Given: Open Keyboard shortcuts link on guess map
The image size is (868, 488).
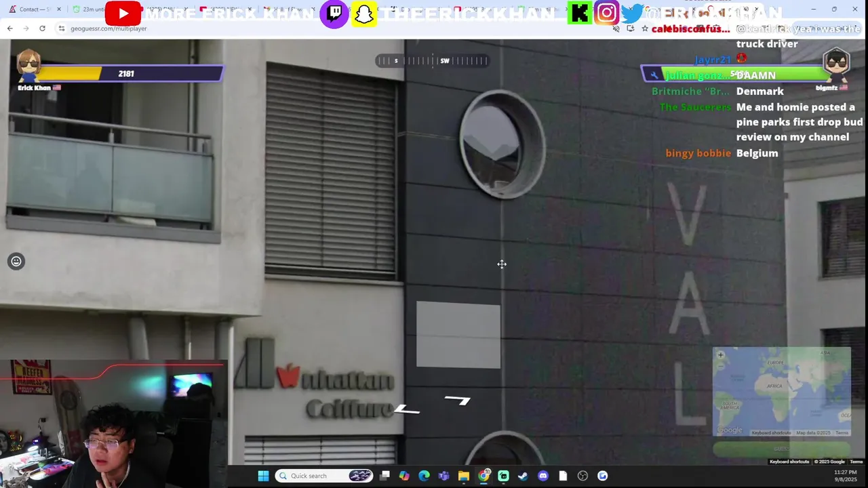Looking at the screenshot, I should tap(770, 432).
